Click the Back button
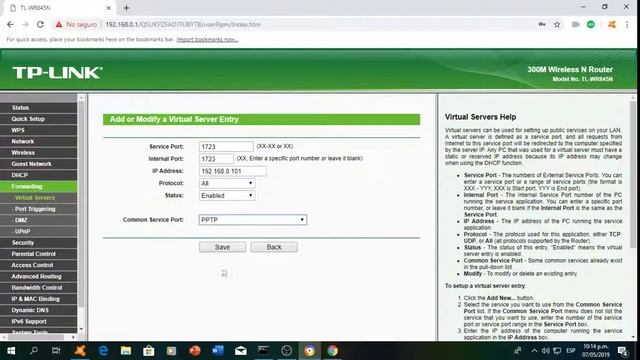Viewport: 640px width, 360px height. [274, 247]
